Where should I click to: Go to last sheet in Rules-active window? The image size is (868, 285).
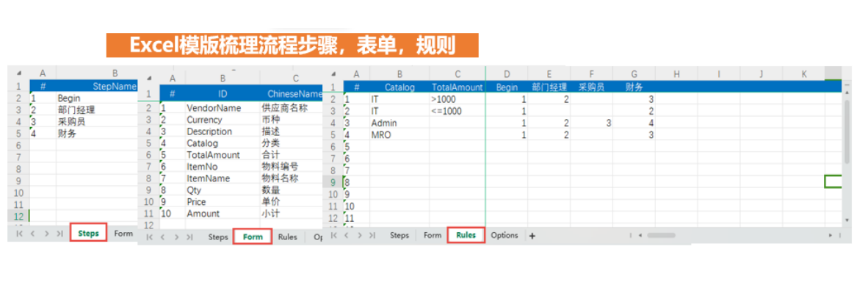pos(372,236)
